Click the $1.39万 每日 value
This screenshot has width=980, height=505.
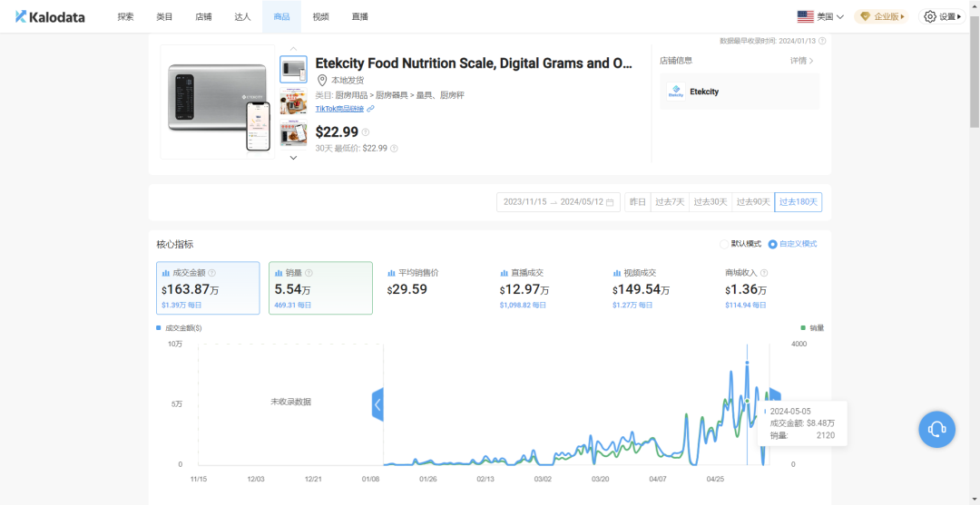181,306
